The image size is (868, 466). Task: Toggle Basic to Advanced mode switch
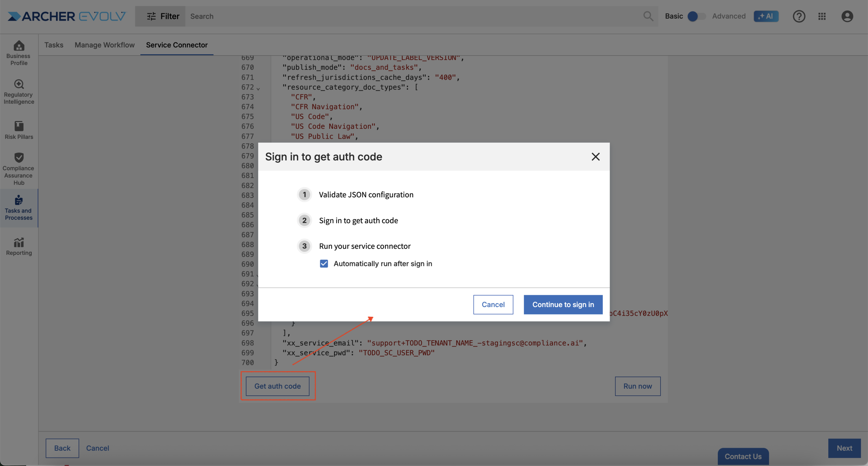point(696,16)
